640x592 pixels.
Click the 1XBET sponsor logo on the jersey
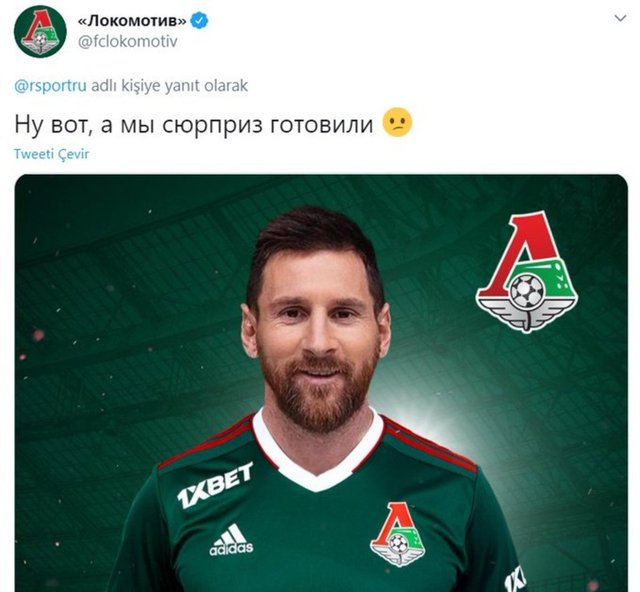pyautogui.click(x=215, y=485)
